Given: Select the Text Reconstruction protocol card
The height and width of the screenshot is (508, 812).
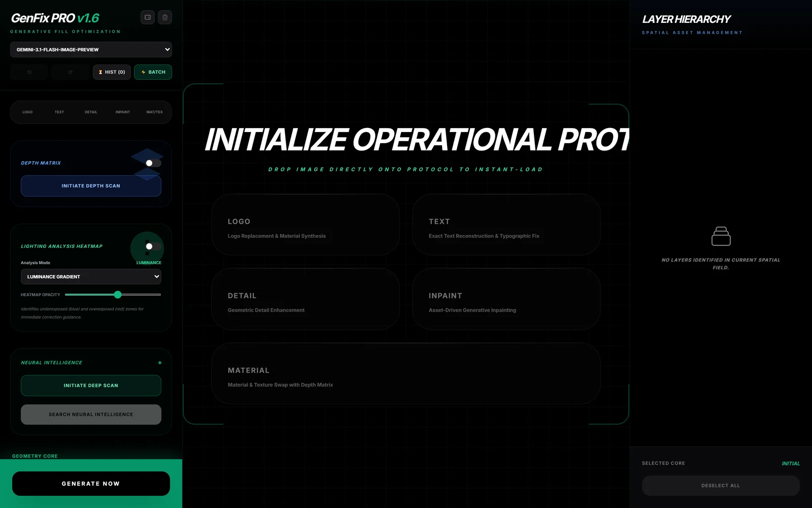Looking at the screenshot, I should click(x=506, y=225).
